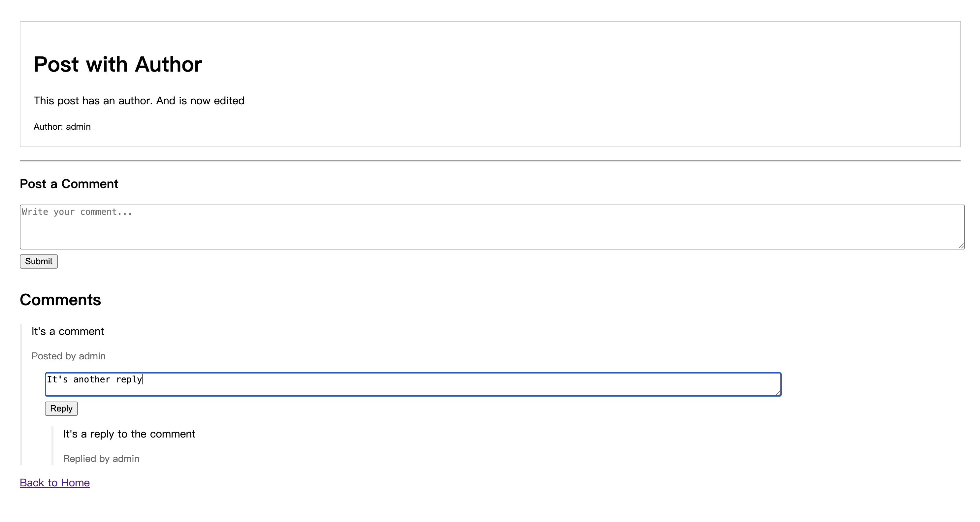This screenshot has width=980, height=522.
Task: Click the gray vertical bar beside the nested reply
Action: click(x=52, y=446)
